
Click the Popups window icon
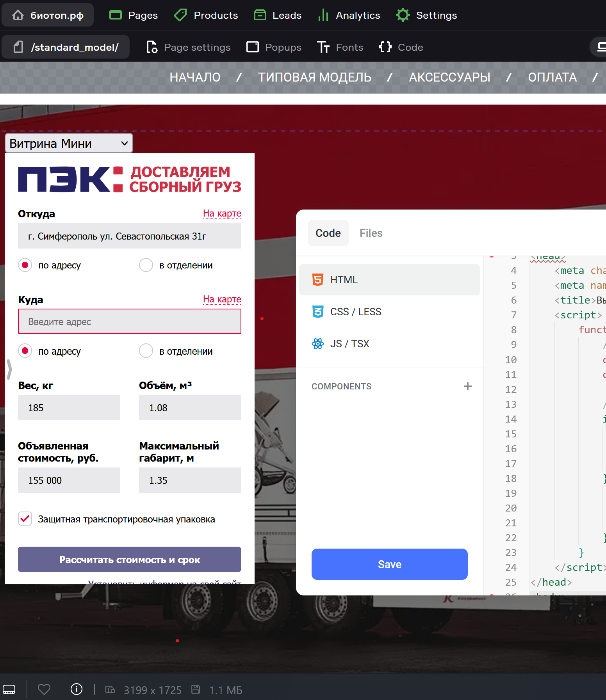(253, 47)
